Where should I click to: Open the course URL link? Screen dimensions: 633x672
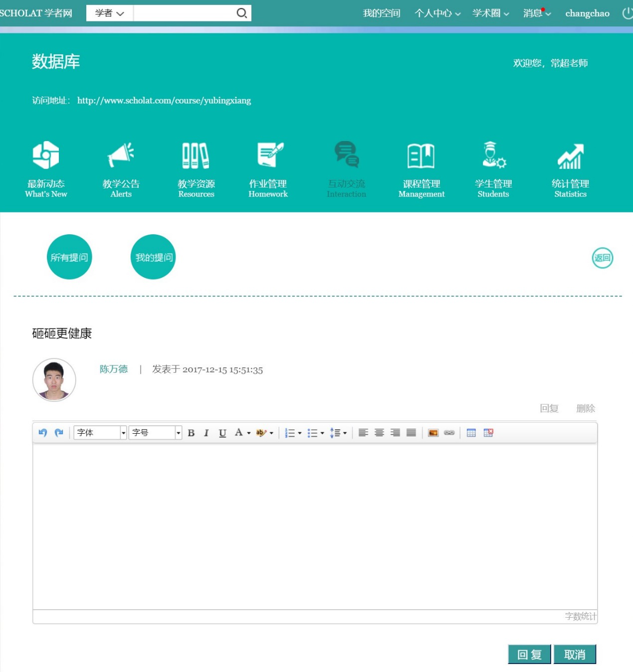(164, 101)
